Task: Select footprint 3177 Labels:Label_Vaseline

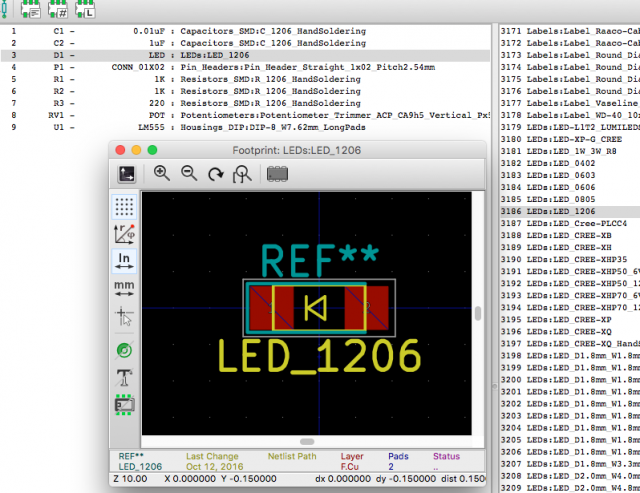Action: (570, 103)
